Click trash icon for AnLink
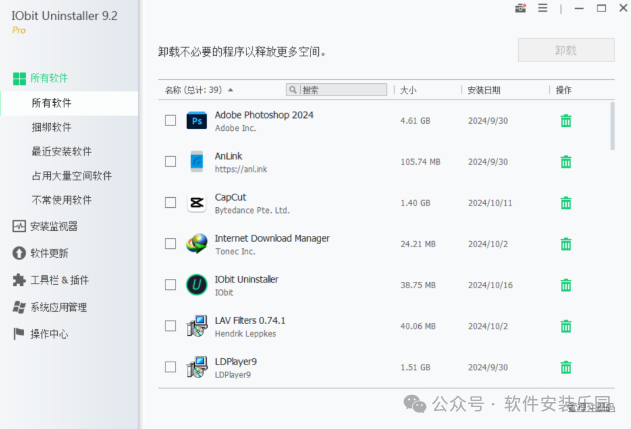The height and width of the screenshot is (429, 631). pos(566,162)
